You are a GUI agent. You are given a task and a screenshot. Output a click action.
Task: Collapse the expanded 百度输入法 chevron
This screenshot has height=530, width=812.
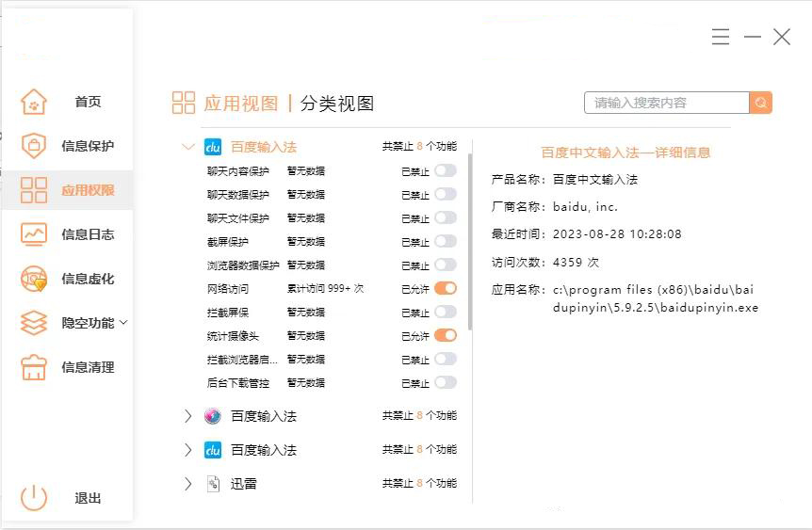click(x=188, y=147)
